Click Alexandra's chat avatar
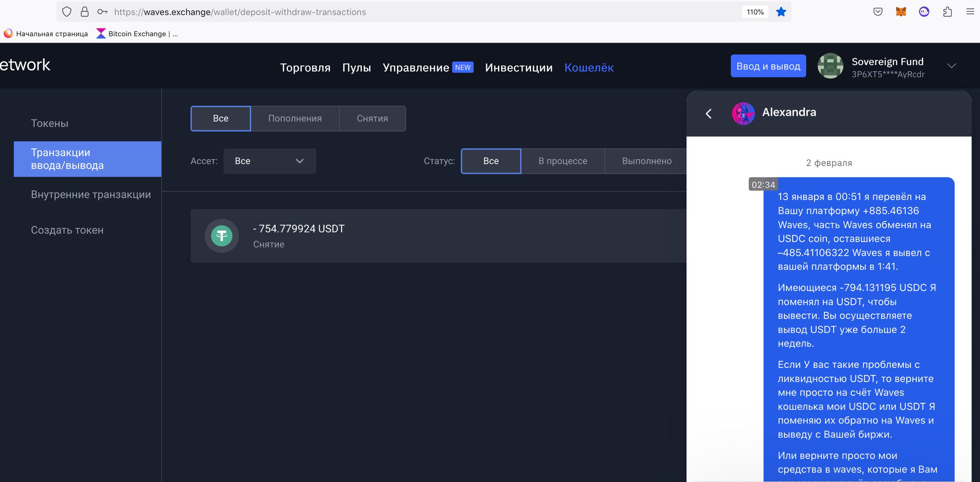This screenshot has height=482, width=980. pos(743,113)
